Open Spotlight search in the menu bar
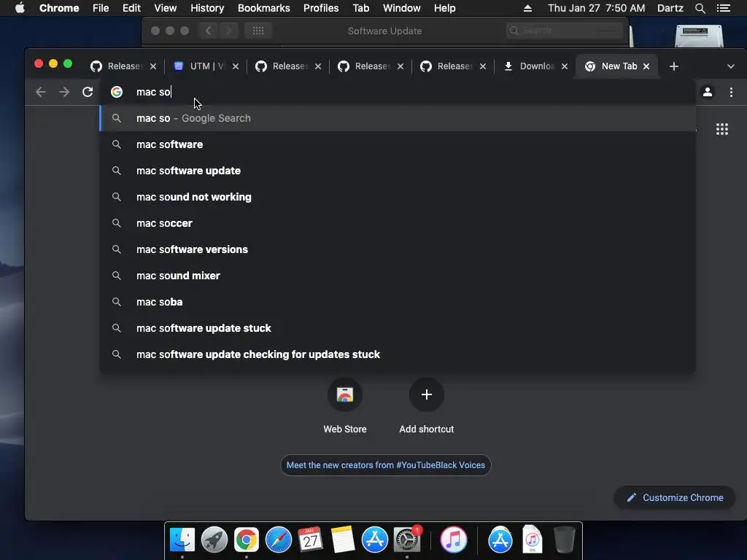This screenshot has height=560, width=747. point(700,8)
